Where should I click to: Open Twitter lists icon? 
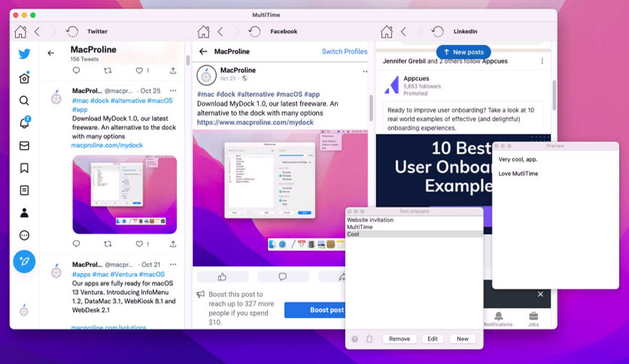click(24, 190)
